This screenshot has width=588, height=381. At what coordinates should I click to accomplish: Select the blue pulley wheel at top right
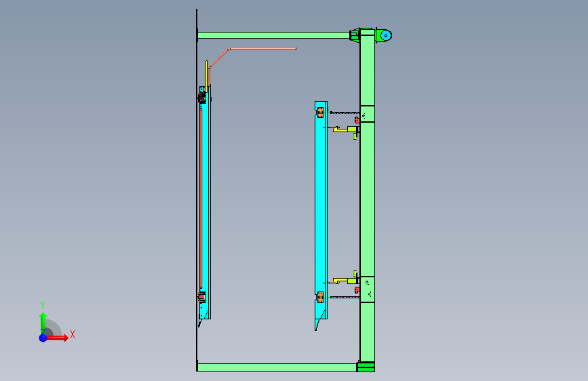[x=386, y=36]
